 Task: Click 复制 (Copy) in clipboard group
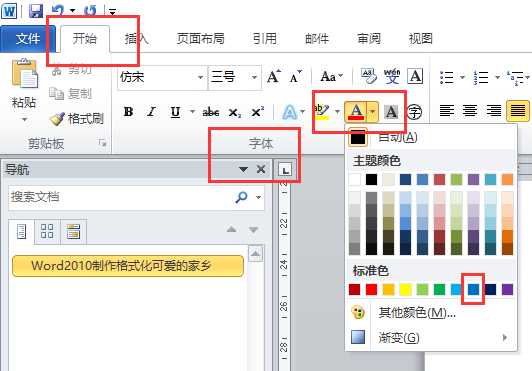pos(71,94)
